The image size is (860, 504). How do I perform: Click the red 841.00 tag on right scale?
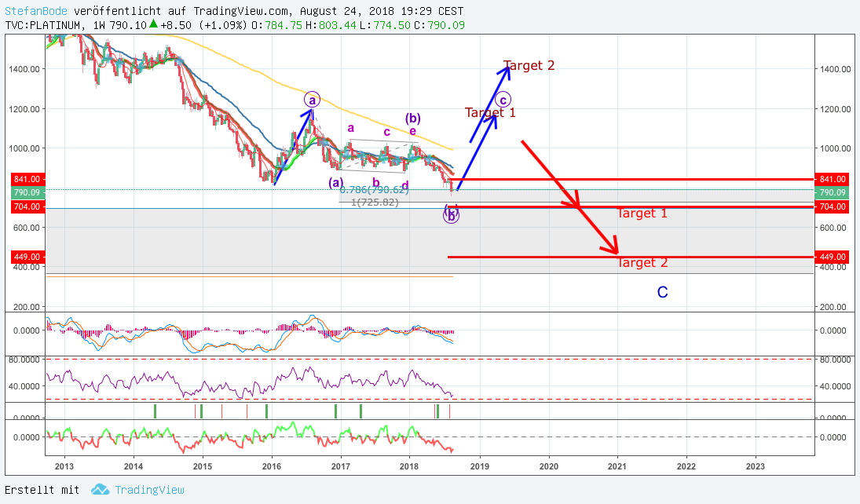(x=833, y=179)
